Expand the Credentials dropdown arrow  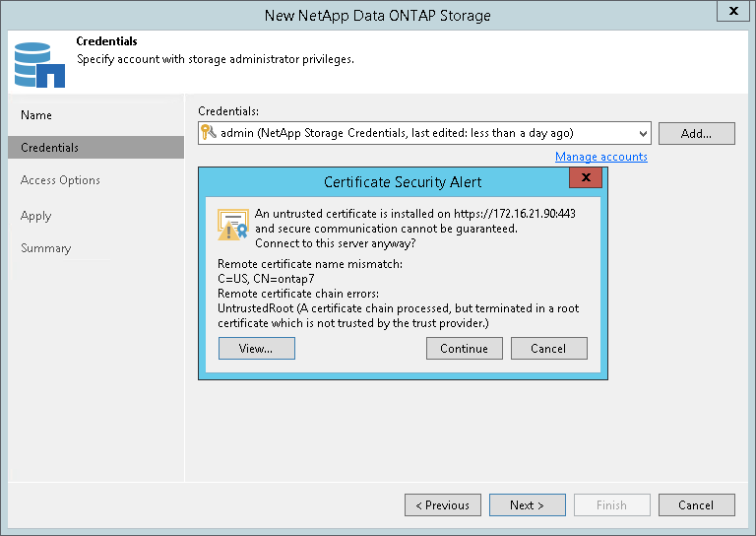click(643, 133)
